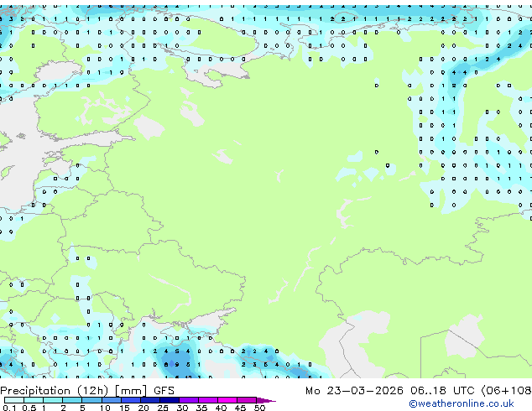
Task: Click legend value '35'
Action: click(201, 408)
